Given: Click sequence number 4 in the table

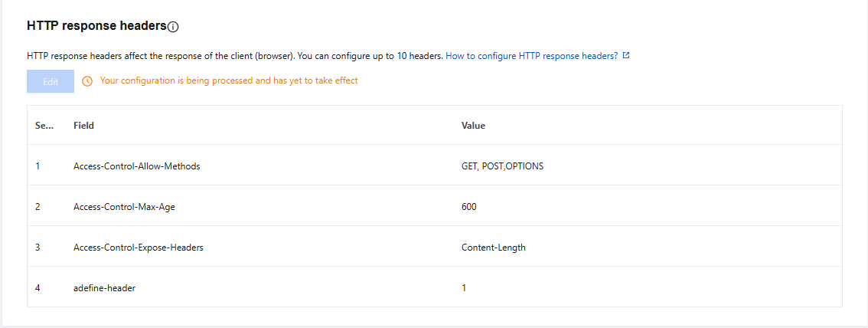Looking at the screenshot, I should [x=38, y=288].
